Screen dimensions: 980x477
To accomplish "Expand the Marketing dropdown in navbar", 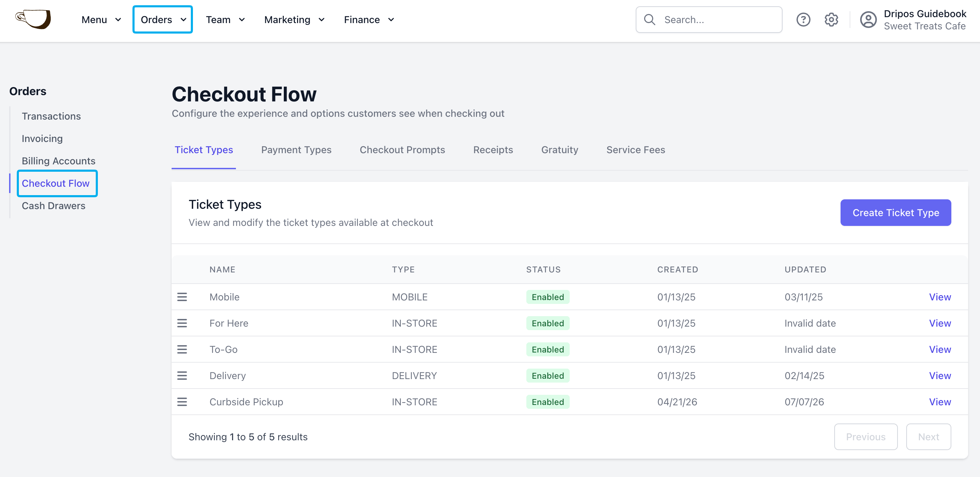I will click(295, 20).
